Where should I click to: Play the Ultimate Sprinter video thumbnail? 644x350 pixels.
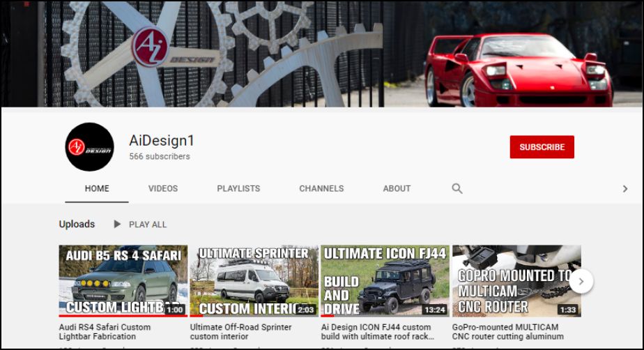click(254, 280)
